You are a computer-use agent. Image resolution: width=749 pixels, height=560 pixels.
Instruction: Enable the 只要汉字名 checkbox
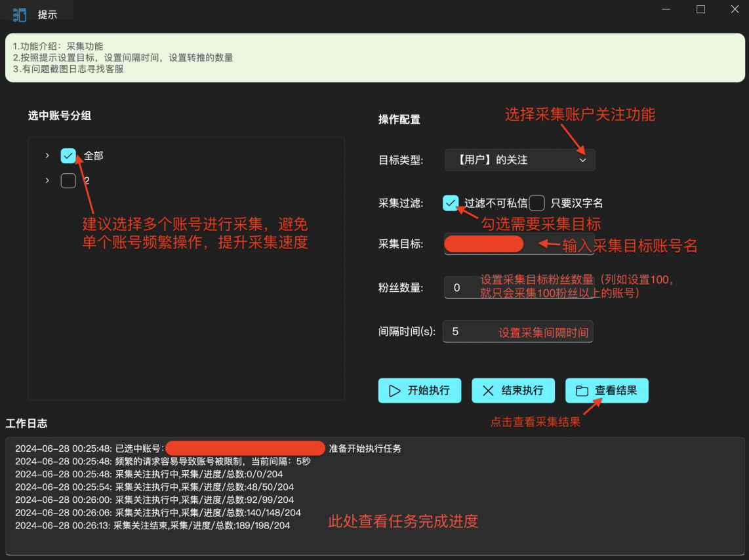tap(537, 203)
